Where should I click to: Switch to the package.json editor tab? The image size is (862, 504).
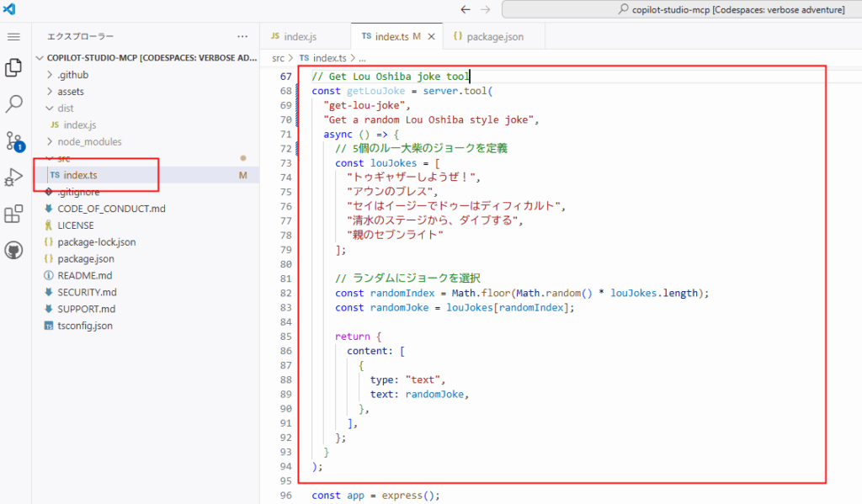[x=495, y=37]
